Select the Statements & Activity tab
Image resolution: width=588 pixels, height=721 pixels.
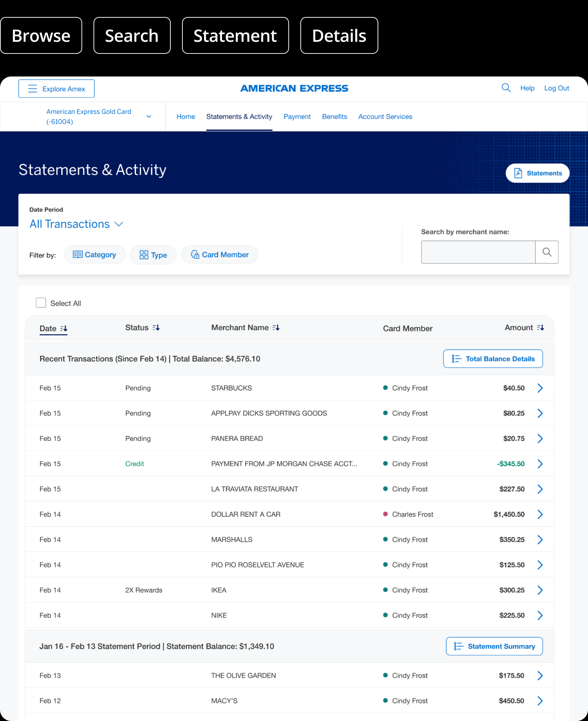[239, 117]
